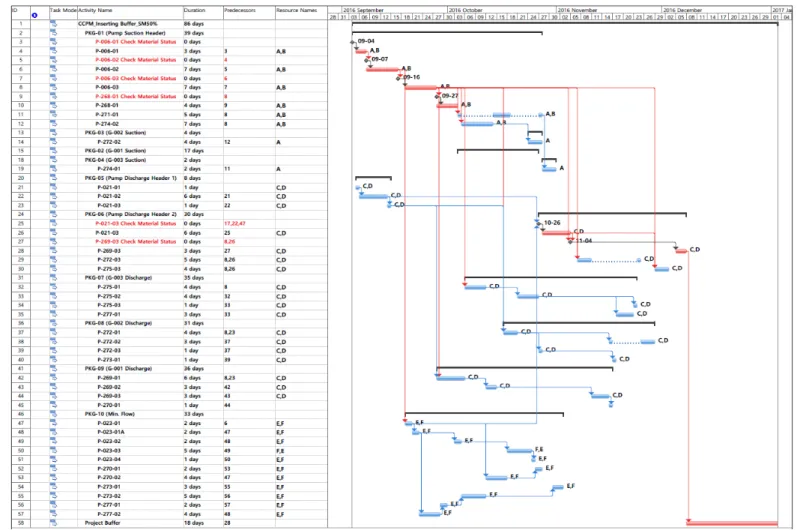Click the blue info indicator column header icon

pyautogui.click(x=35, y=15)
